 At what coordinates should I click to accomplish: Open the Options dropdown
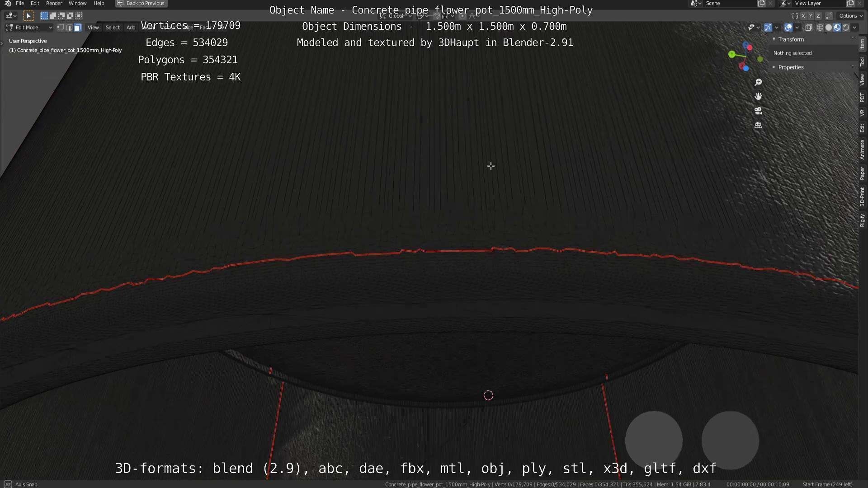pyautogui.click(x=850, y=16)
